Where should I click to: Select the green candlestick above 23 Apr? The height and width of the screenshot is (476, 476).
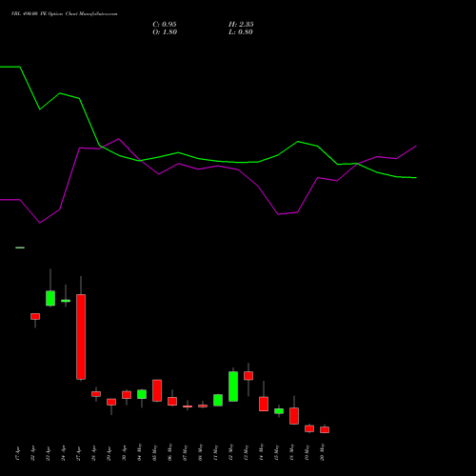(50, 298)
